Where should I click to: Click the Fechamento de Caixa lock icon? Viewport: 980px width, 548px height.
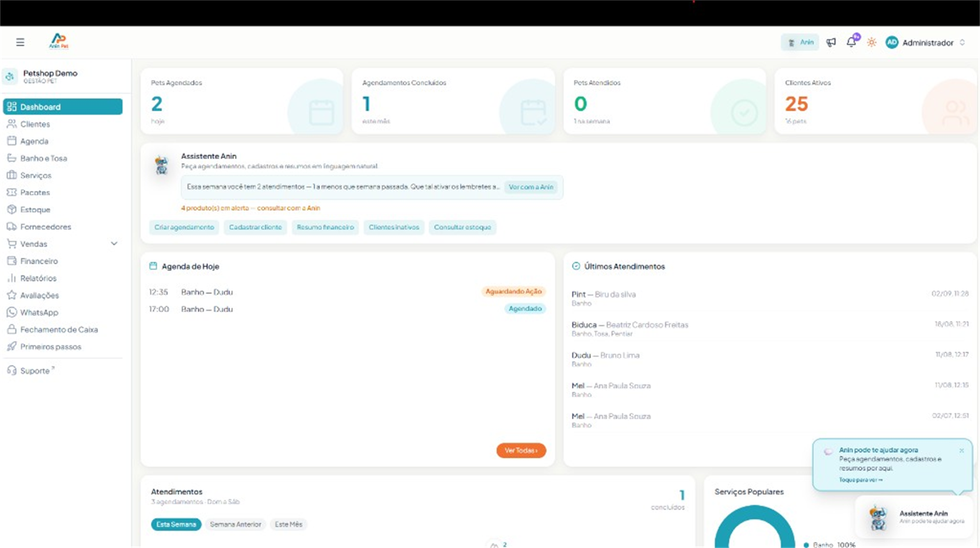pyautogui.click(x=12, y=329)
